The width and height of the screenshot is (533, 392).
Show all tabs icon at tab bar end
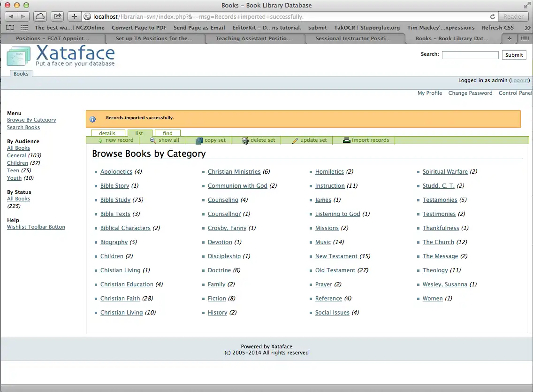525,38
